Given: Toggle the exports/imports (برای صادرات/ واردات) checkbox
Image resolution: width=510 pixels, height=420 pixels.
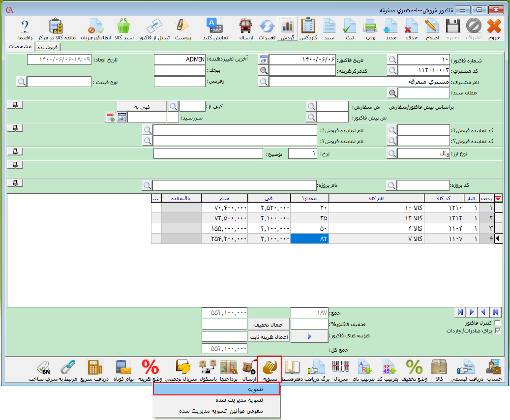Looking at the screenshot, I should coord(497,331).
